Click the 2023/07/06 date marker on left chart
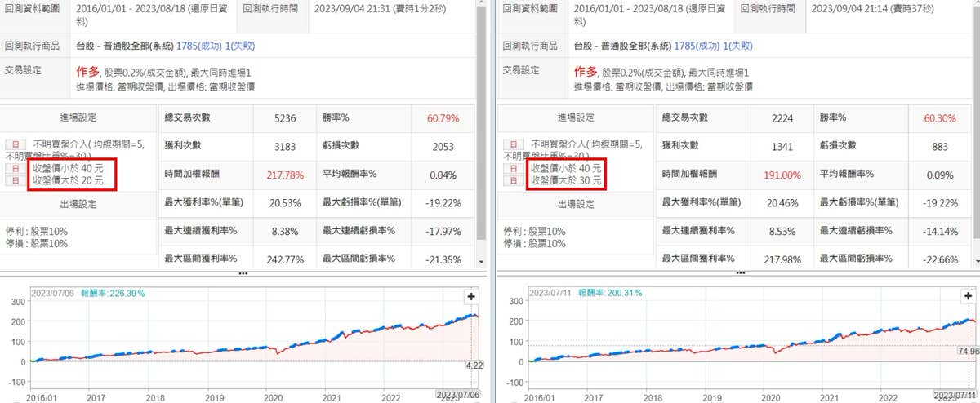Viewport: 980px width, 403px height. click(459, 395)
